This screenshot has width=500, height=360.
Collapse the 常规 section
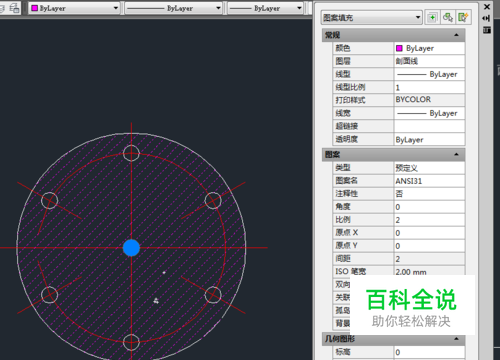(456, 35)
